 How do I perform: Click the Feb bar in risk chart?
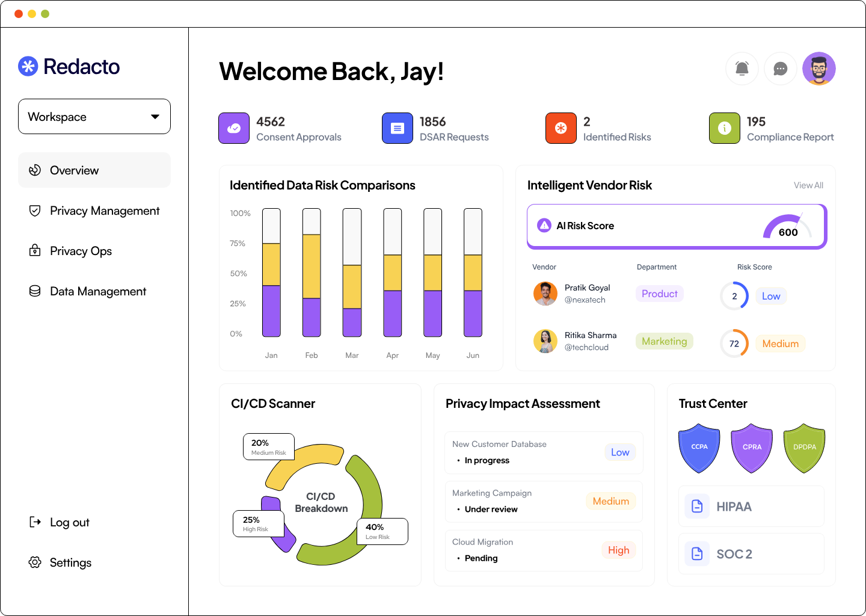312,273
